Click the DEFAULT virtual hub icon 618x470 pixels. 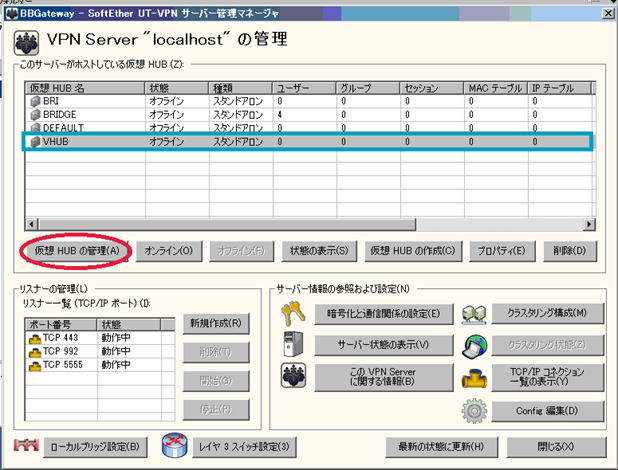tap(35, 127)
